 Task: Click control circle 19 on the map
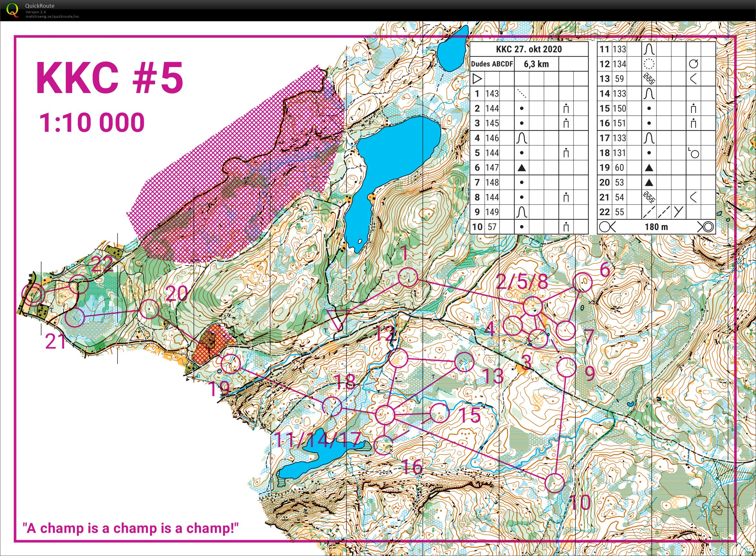pyautogui.click(x=231, y=364)
